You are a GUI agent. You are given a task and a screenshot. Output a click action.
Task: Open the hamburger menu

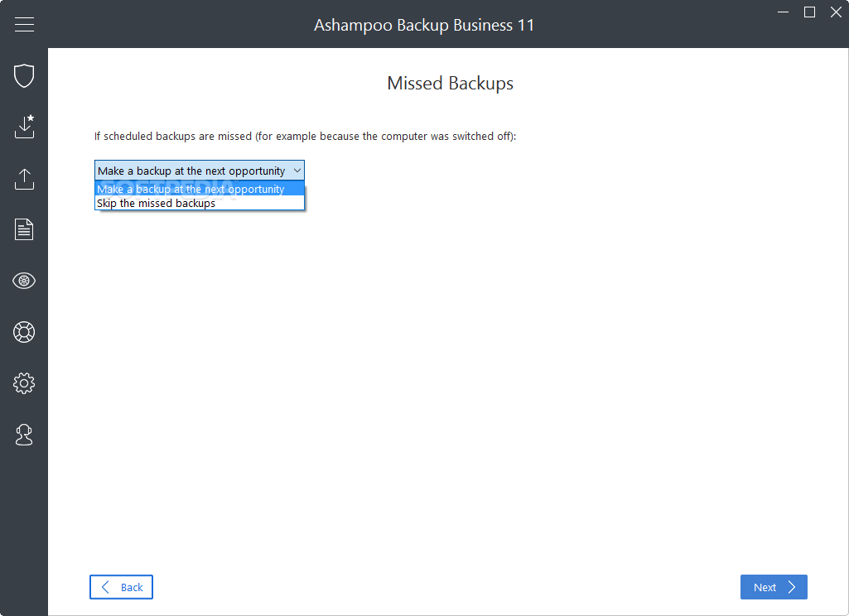click(x=24, y=24)
